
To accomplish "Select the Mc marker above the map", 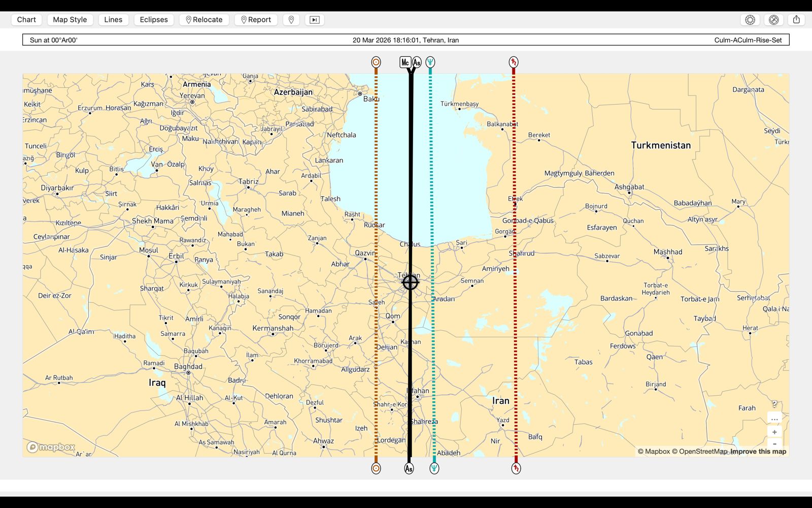I will (x=405, y=62).
